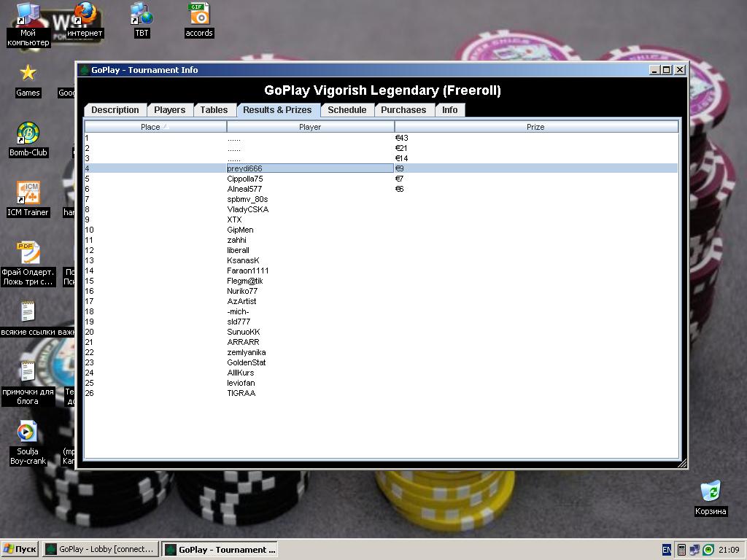Open the Purchases tab
This screenshot has width=747, height=560.
tap(403, 110)
